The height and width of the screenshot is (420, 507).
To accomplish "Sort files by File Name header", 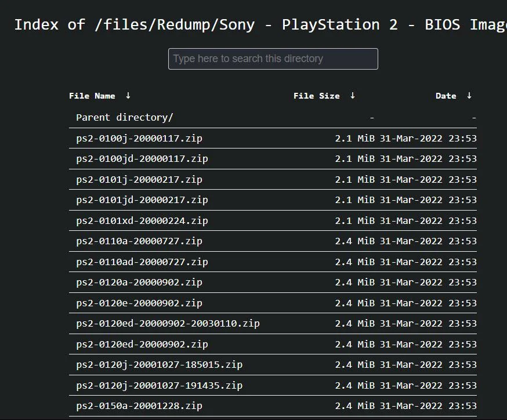I will [92, 96].
